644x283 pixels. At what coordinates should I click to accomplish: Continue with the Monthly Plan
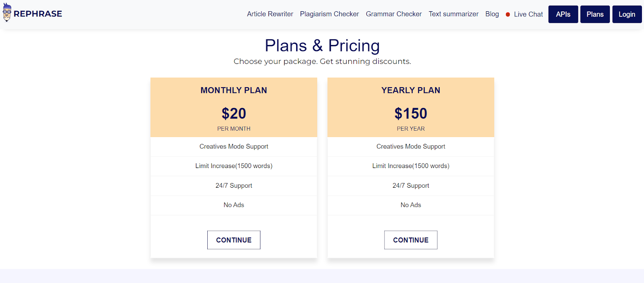pyautogui.click(x=233, y=240)
